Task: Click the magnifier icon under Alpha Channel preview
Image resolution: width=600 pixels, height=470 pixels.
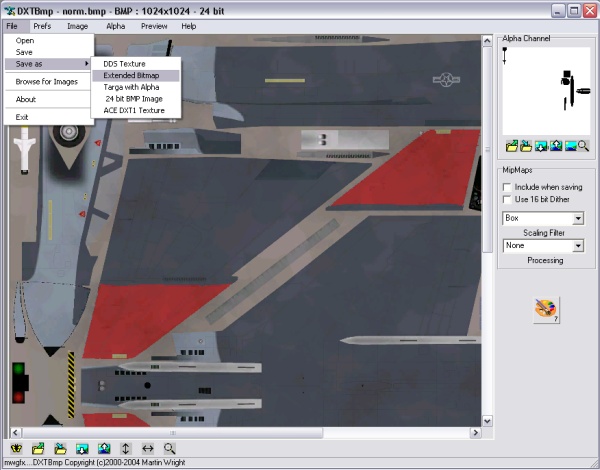Action: click(583, 146)
